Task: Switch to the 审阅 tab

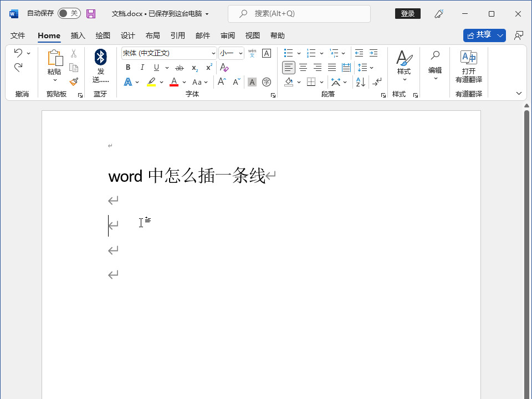Action: coord(228,35)
